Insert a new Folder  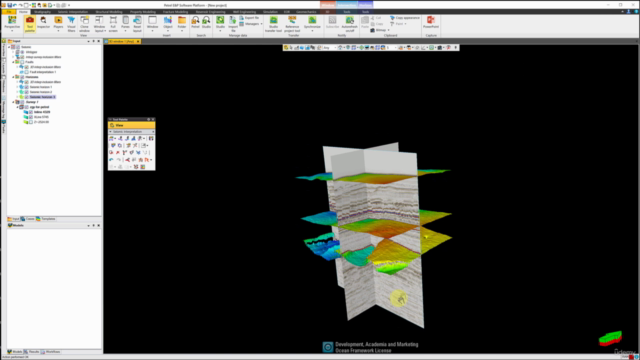coord(182,24)
